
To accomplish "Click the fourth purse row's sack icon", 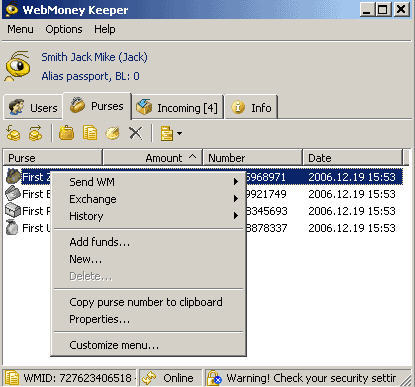I will 13,228.
